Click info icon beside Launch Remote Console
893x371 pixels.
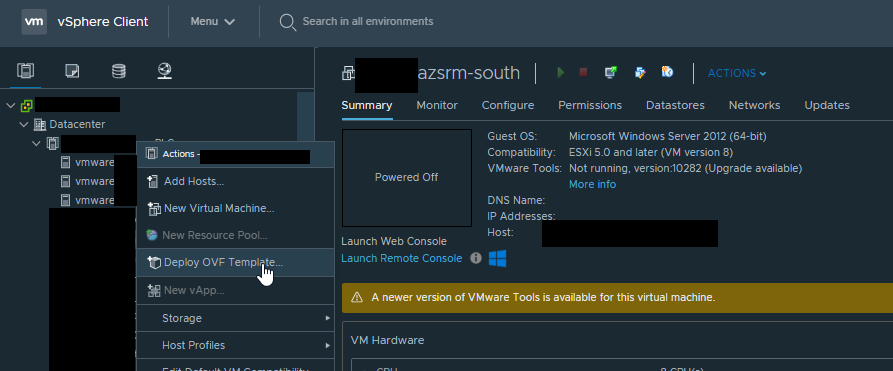tap(476, 259)
